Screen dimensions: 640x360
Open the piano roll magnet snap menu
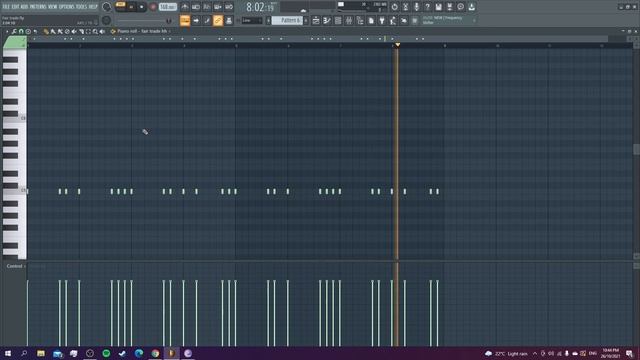(21, 31)
